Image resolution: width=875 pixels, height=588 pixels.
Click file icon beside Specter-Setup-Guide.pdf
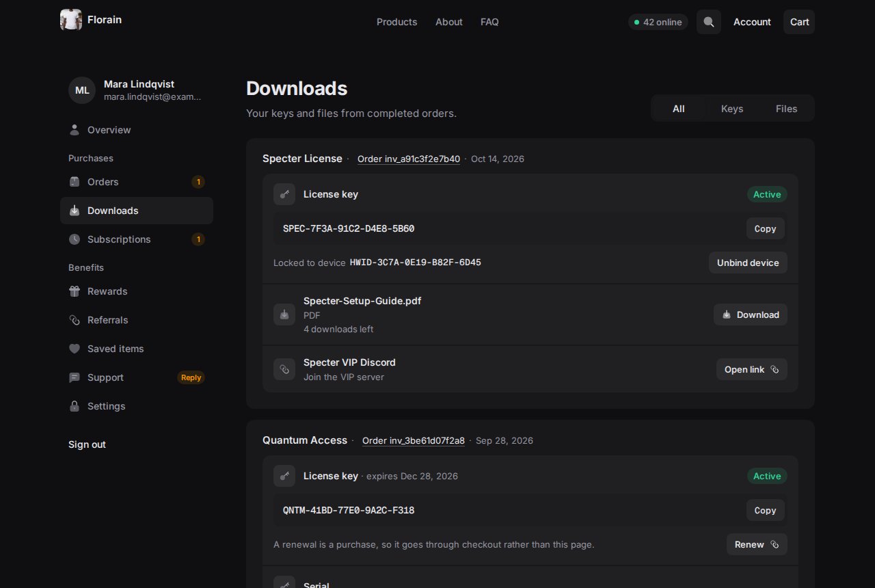click(x=284, y=315)
